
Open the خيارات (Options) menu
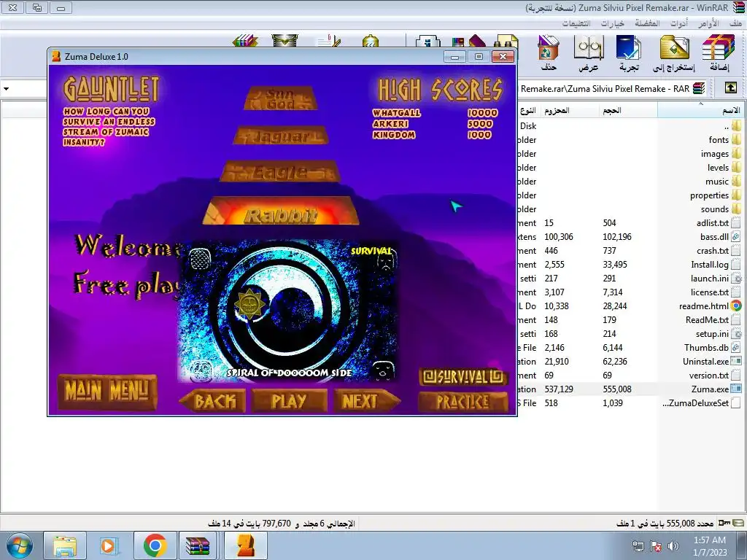tap(612, 23)
